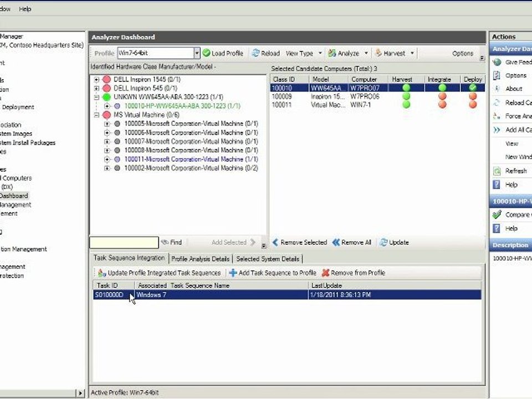Click the red X Remove from Profile icon
Image resolution: width=532 pixels, height=399 pixels.
click(326, 273)
